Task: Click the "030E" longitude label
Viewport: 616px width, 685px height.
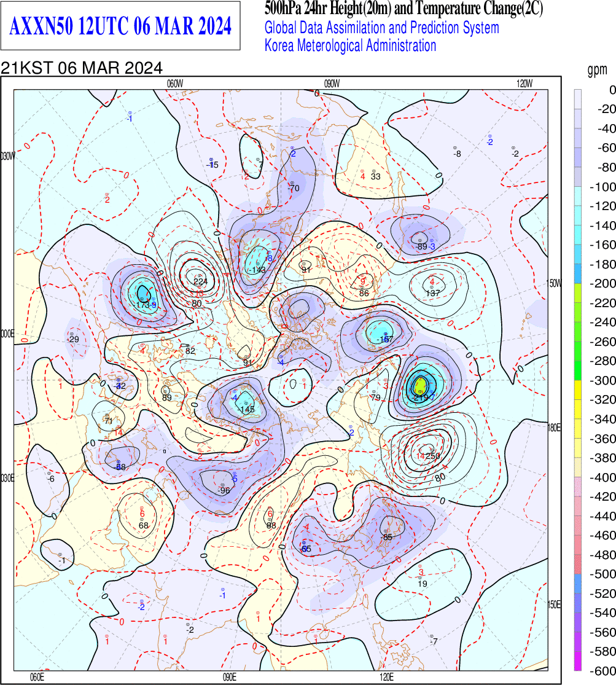Action: (7, 479)
